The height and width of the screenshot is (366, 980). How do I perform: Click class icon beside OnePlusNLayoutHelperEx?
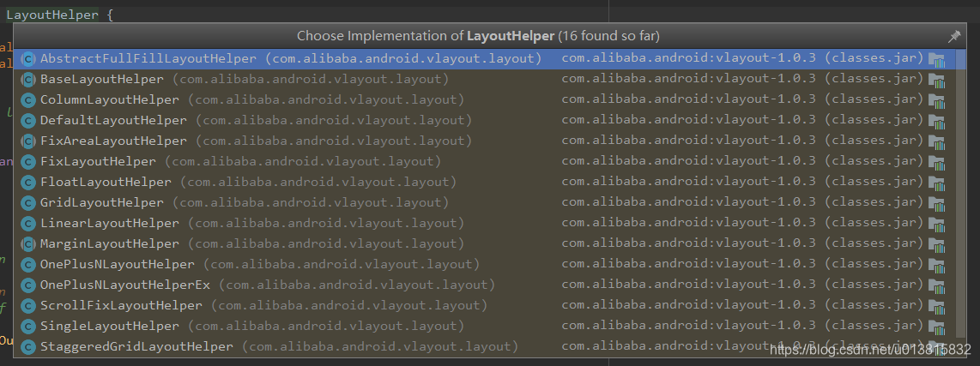point(27,286)
